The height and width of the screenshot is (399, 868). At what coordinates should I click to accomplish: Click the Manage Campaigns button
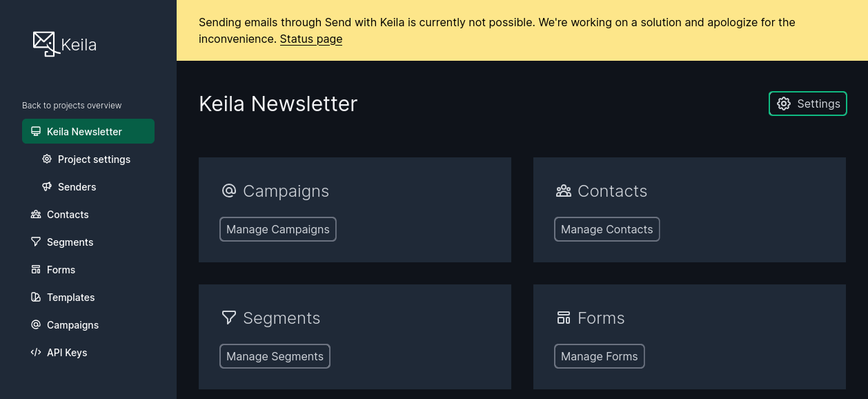click(278, 229)
